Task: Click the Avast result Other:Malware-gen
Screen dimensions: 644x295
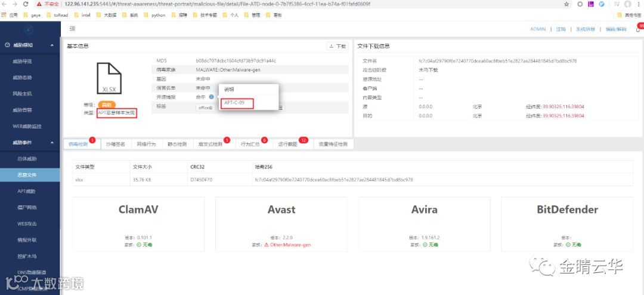Action: (290, 244)
